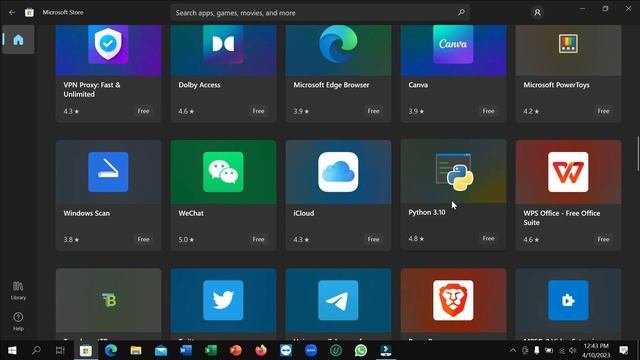Open taskbar search magnifier
Viewport: 640px width, 360px height.
click(36, 350)
